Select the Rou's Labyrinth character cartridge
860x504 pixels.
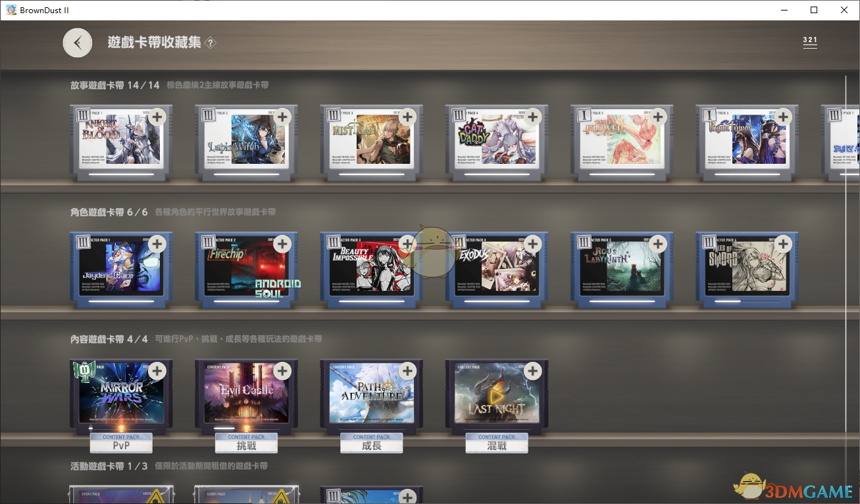(622, 269)
